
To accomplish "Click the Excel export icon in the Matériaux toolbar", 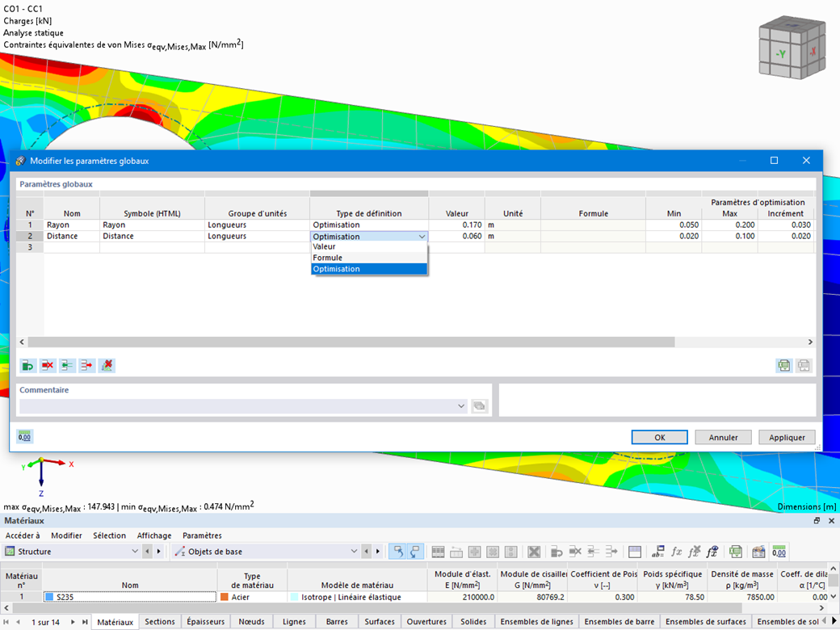I will [736, 551].
